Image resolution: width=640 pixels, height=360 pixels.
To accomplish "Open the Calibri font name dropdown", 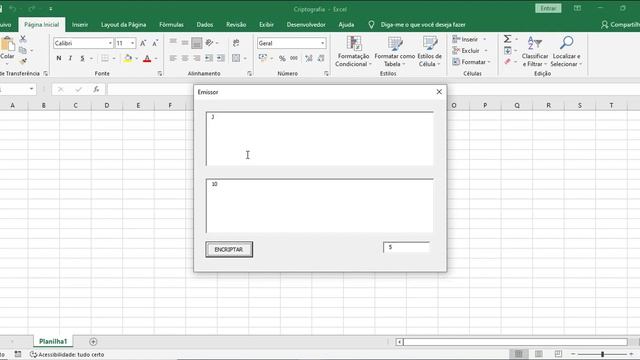I will [110, 43].
